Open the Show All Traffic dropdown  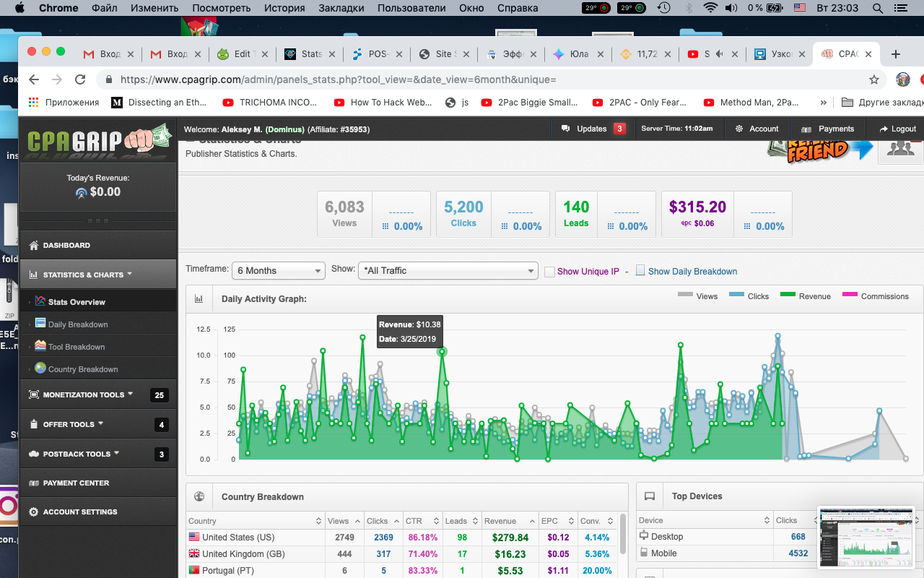[x=448, y=271]
